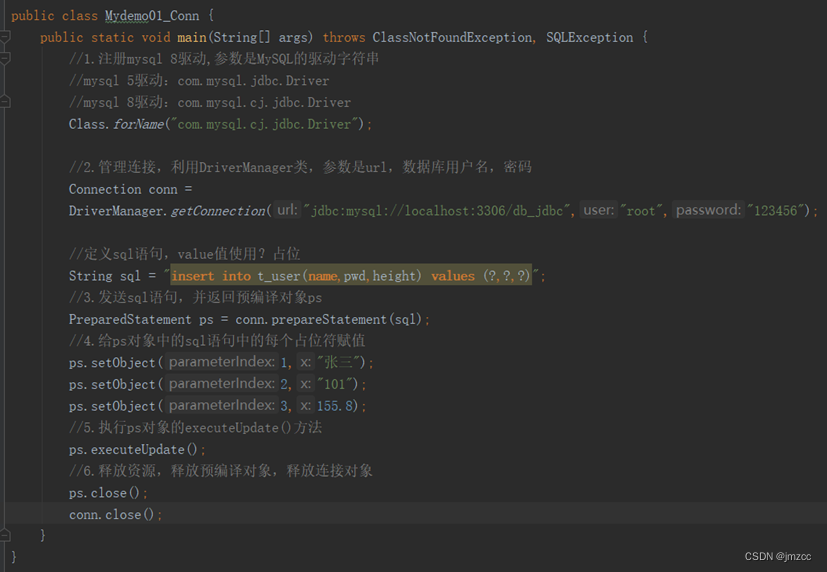This screenshot has width=827, height=572.
Task: Click 't_user' table name in the SQL string
Action: pos(278,276)
